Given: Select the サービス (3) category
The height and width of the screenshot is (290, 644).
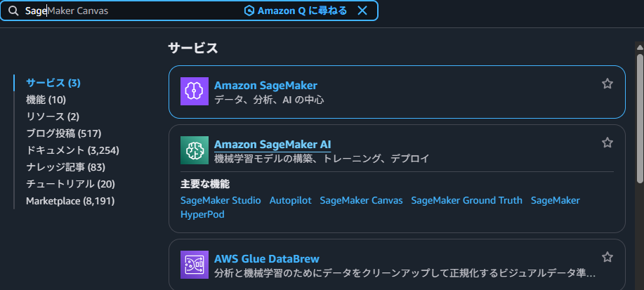Looking at the screenshot, I should pyautogui.click(x=53, y=83).
